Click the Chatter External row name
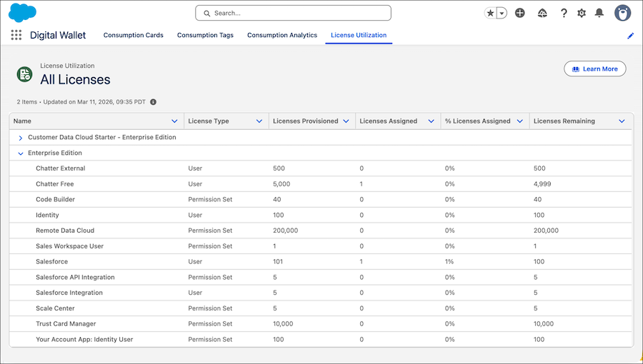This screenshot has width=643, height=364. 61,168
